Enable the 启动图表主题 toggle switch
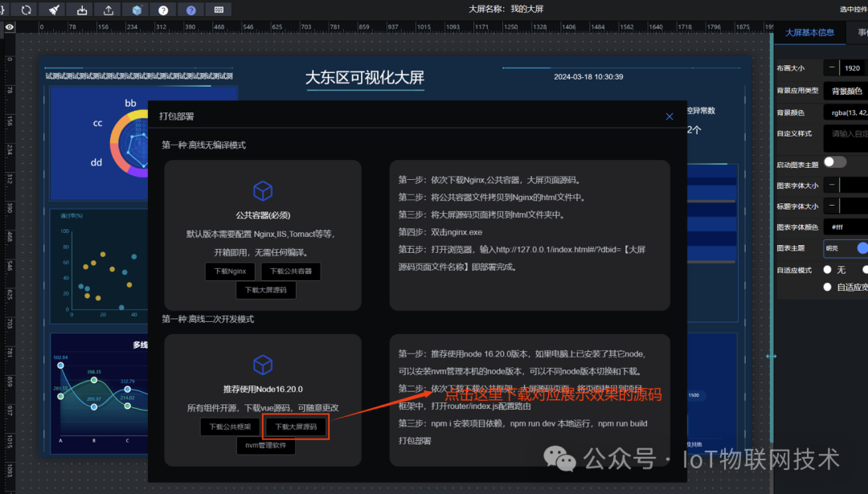This screenshot has width=868, height=494. pos(833,163)
